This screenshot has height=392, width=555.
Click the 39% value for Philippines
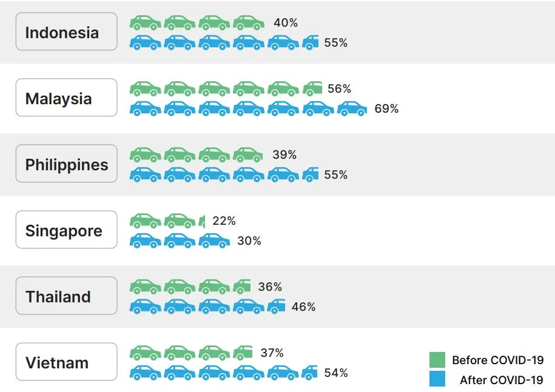(x=284, y=154)
